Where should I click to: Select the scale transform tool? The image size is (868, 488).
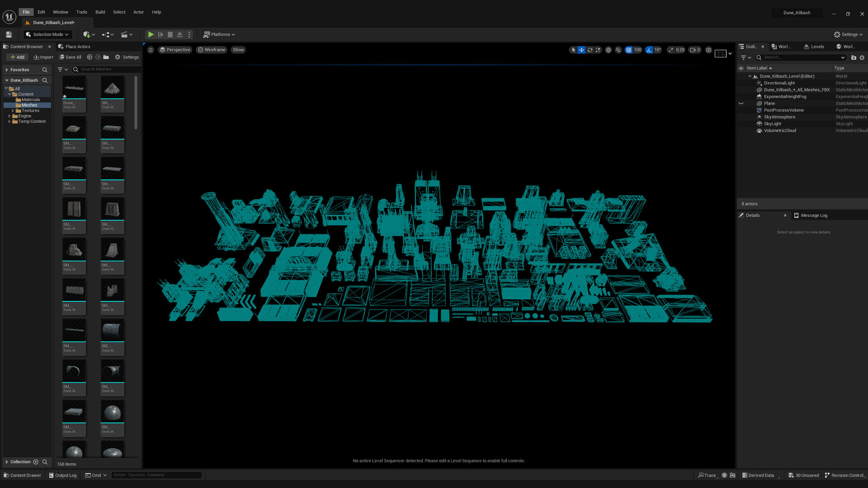pyautogui.click(x=598, y=50)
